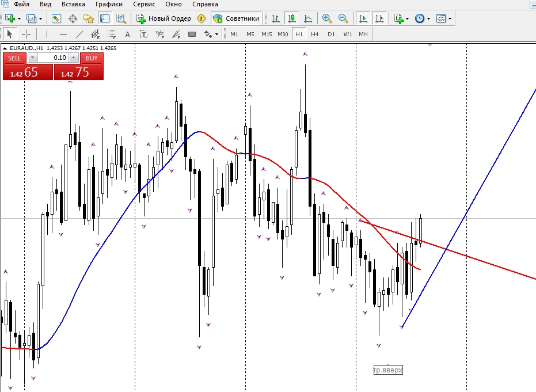Select the Fibonacci fan tool
536x392 pixels.
pyautogui.click(x=176, y=34)
